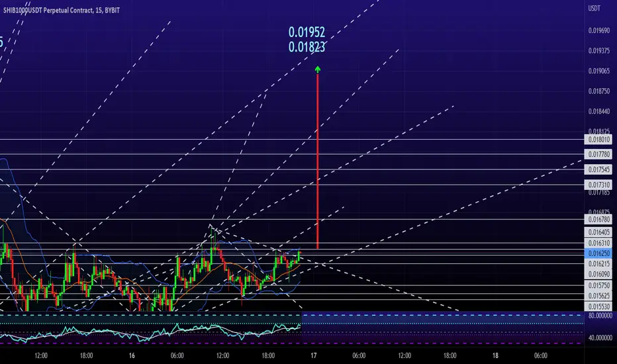
Task: Click the 06:00 label right after date 16
Action: pyautogui.click(x=177, y=356)
